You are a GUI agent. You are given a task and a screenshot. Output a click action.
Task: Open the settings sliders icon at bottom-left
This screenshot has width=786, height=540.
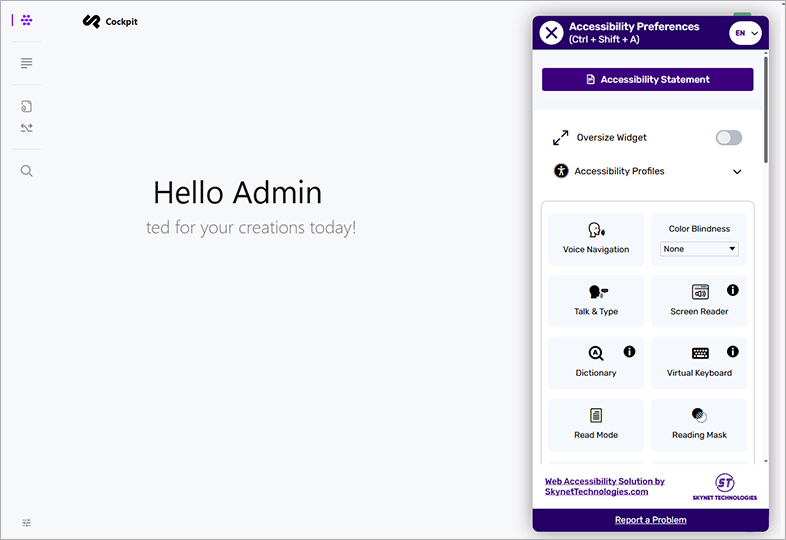click(x=27, y=523)
